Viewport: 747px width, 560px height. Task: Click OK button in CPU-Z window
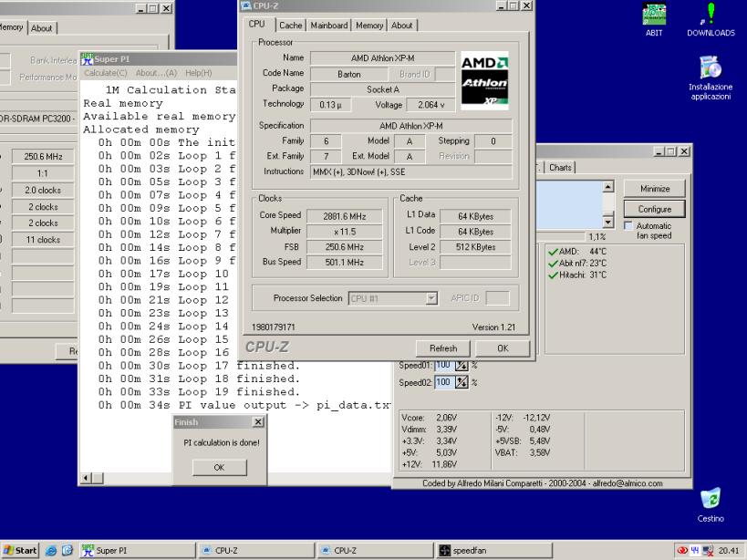tap(503, 348)
